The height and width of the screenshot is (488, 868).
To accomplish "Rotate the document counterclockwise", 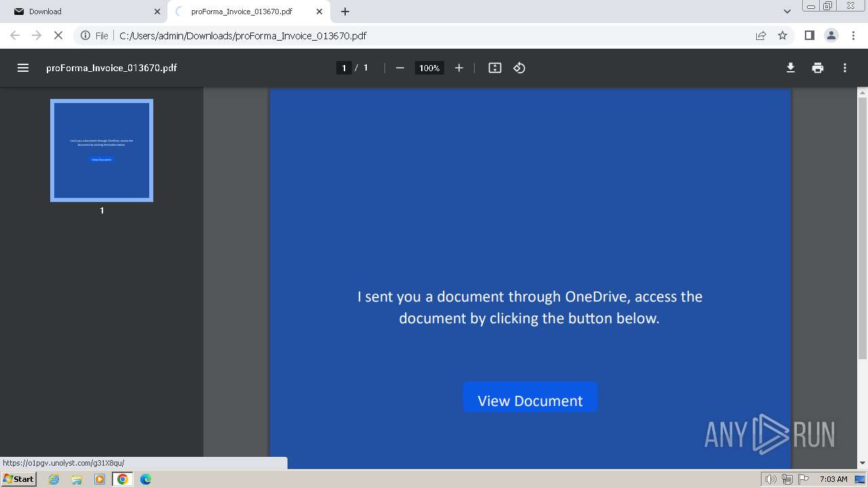I will [x=519, y=68].
